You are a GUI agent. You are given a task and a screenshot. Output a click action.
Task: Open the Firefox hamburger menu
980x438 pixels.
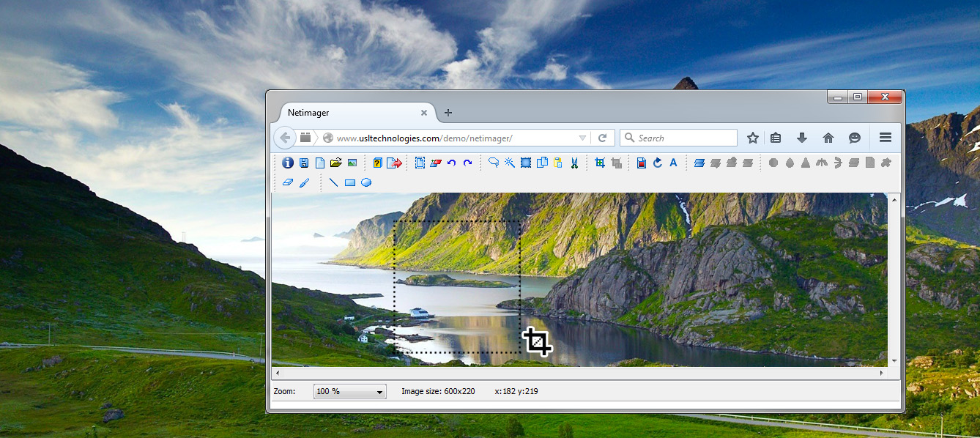pos(885,138)
